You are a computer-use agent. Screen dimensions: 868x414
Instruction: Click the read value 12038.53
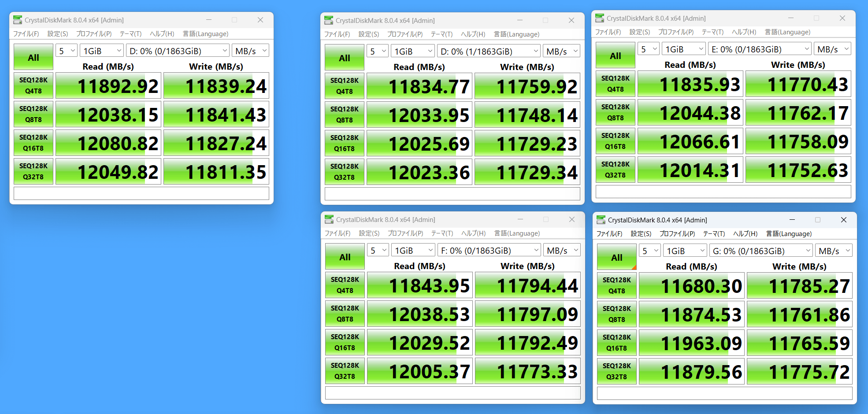[x=419, y=314]
